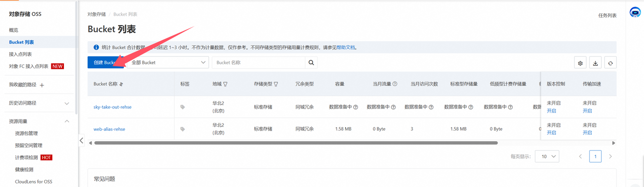The image size is (644, 187).
Task: Show help for 当月流量 column
Action: coord(395,84)
